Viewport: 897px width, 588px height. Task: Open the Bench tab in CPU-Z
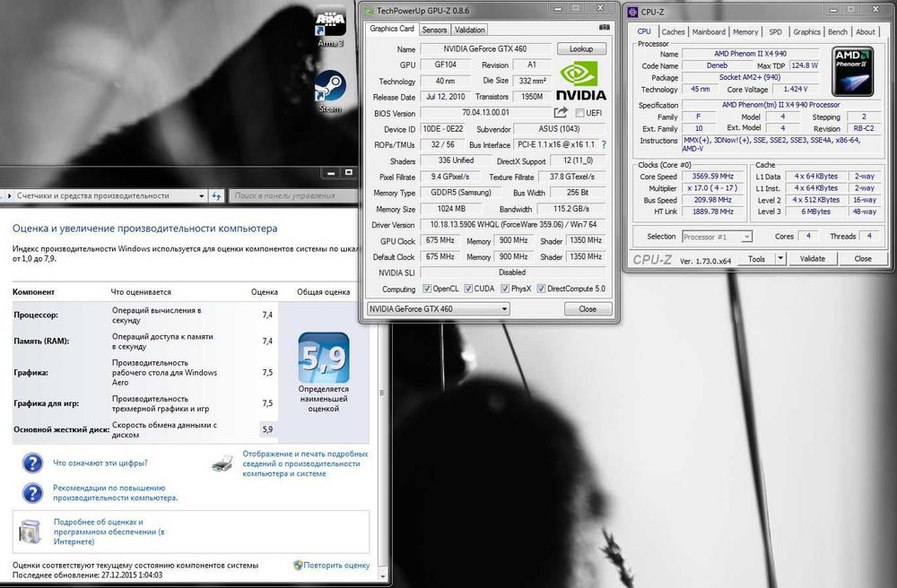coord(838,32)
